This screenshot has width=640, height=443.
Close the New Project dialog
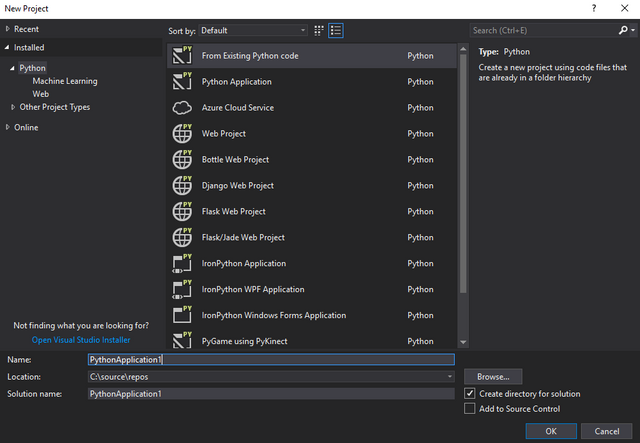(624, 9)
